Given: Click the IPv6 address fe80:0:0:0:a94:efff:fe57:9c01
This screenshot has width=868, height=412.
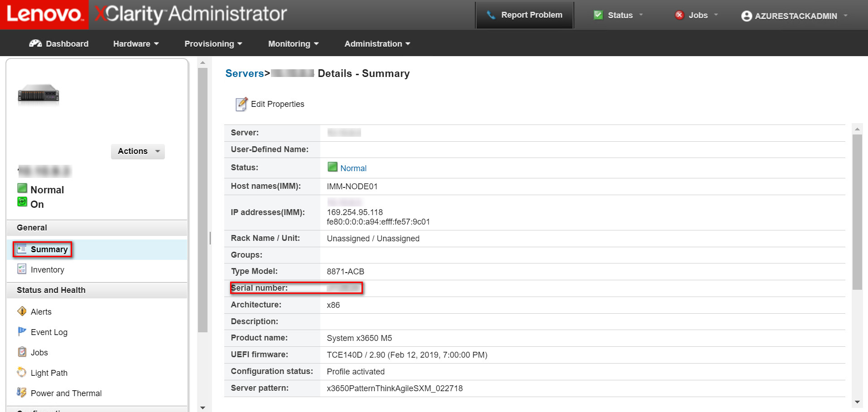Looking at the screenshot, I should pos(378,222).
